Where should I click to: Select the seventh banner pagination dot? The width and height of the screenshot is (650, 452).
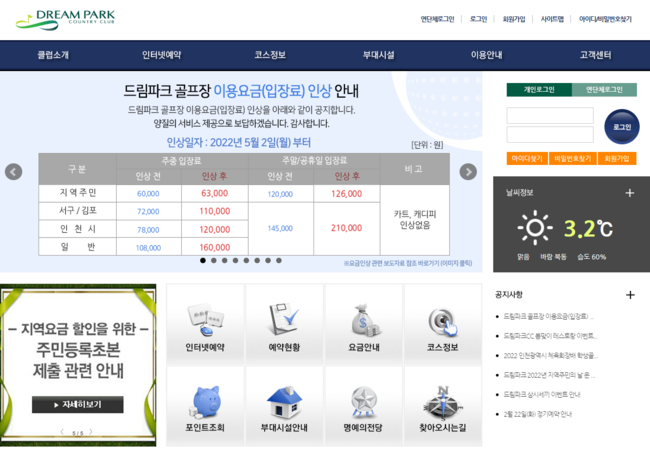coord(268,260)
